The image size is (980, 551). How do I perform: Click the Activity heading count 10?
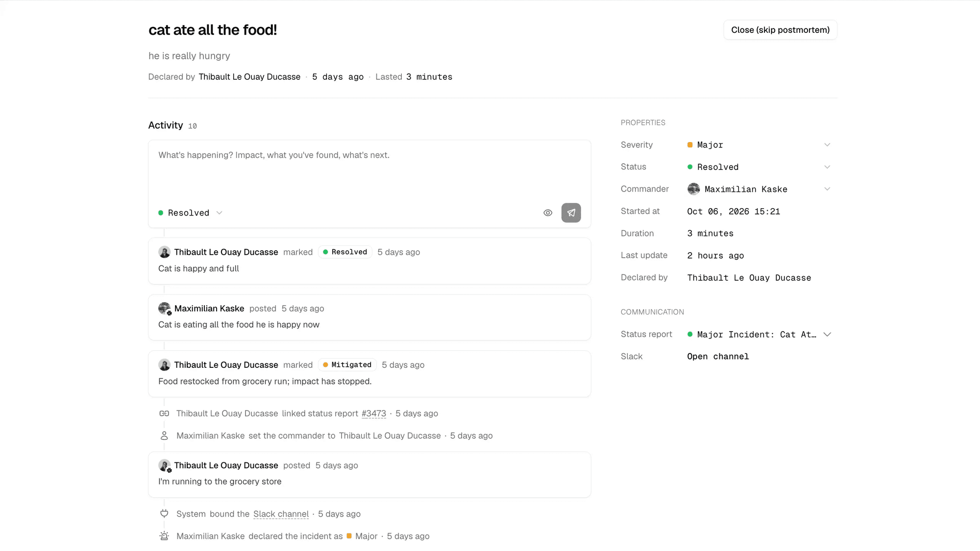(x=193, y=126)
